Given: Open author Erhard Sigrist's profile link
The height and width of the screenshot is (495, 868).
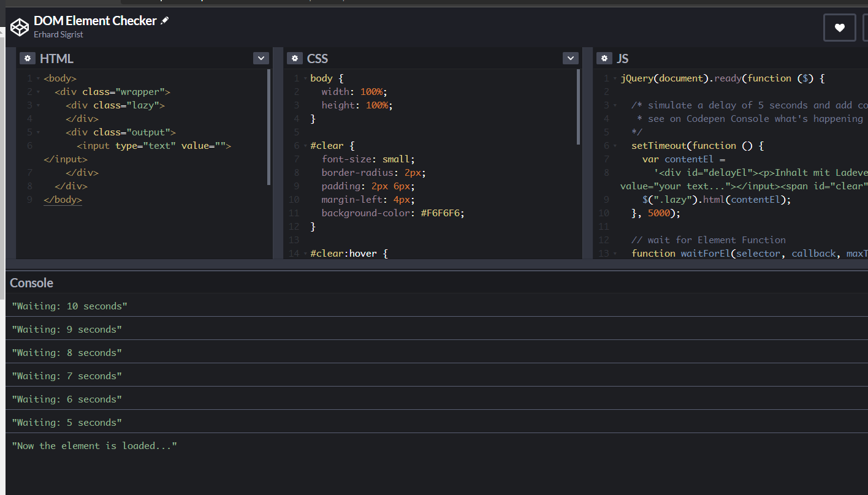Looking at the screenshot, I should tap(58, 35).
